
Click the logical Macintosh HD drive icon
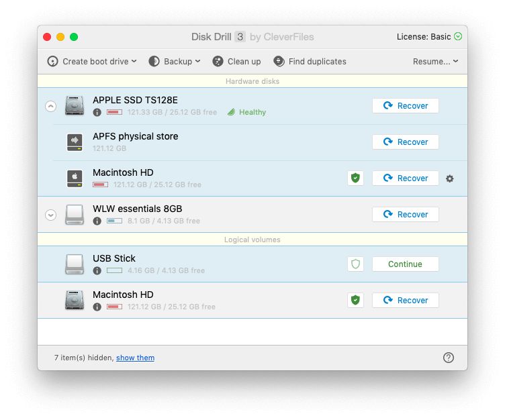(75, 300)
